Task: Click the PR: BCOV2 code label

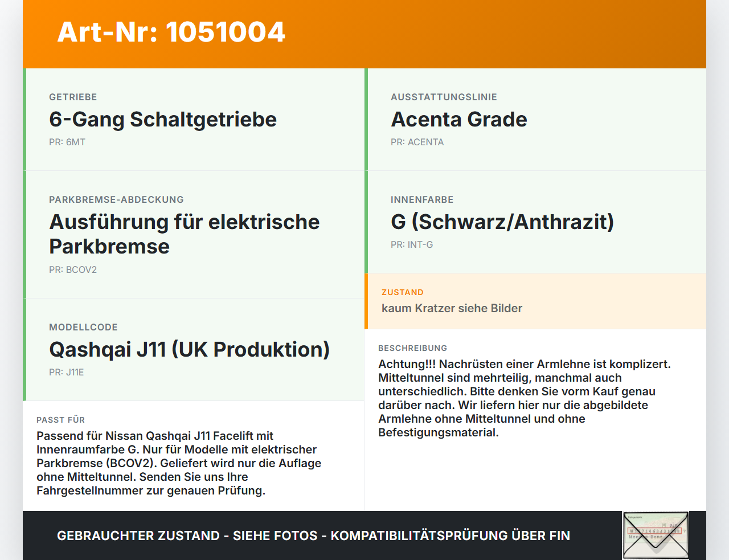Action: [x=73, y=270]
